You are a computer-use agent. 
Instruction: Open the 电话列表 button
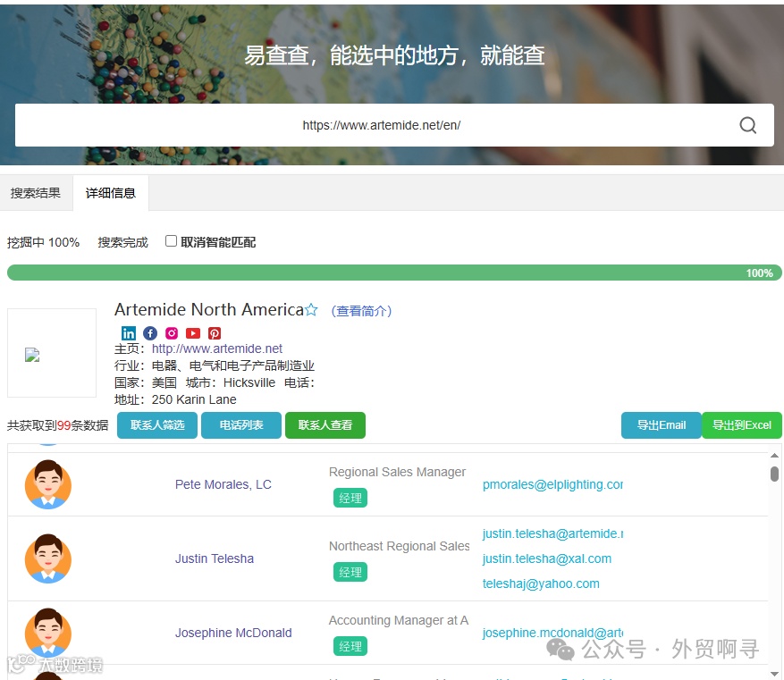[241, 425]
